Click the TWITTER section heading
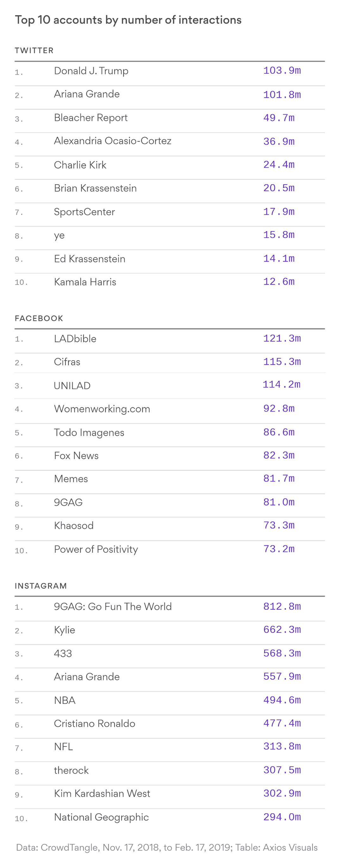Screen dimensions: 359x868 [x=34, y=51]
